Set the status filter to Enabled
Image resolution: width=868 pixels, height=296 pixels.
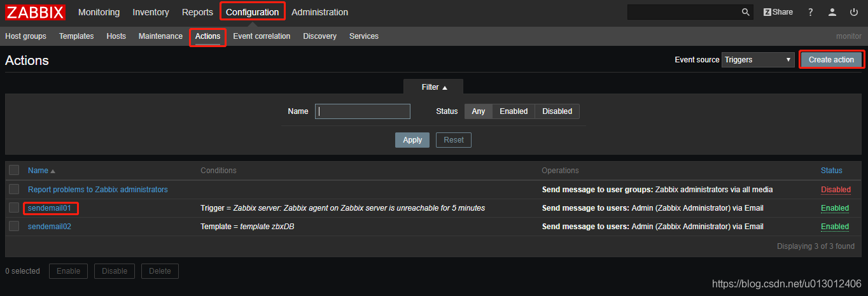coord(514,111)
